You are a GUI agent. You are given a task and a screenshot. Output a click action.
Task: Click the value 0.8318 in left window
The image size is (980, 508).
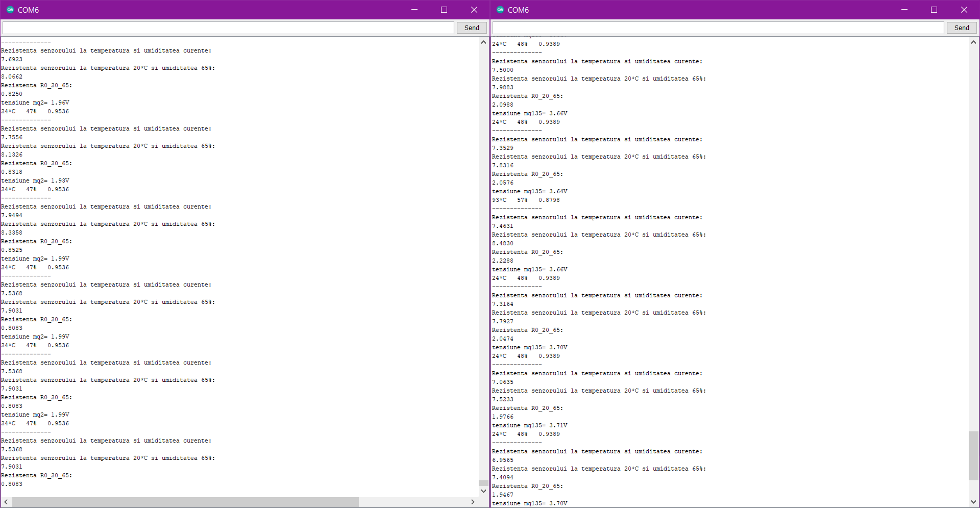(12, 172)
